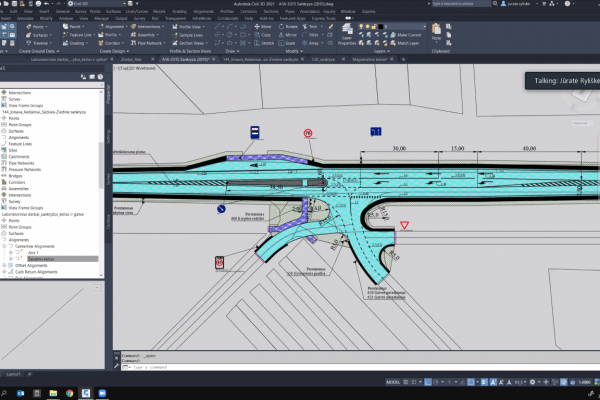Image resolution: width=600 pixels, height=400 pixels.
Task: Open the Annotate ribbon tab
Action: pyautogui.click(x=25, y=18)
